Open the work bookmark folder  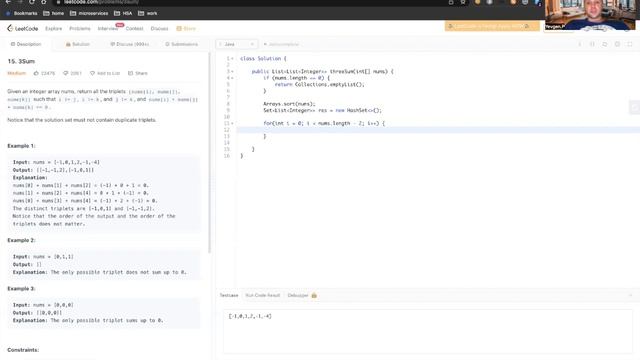tap(147, 13)
